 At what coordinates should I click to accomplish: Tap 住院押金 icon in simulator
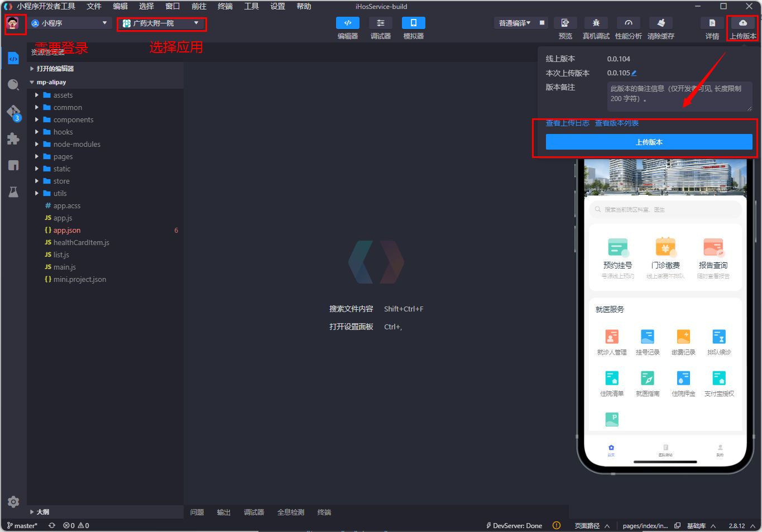click(x=683, y=378)
